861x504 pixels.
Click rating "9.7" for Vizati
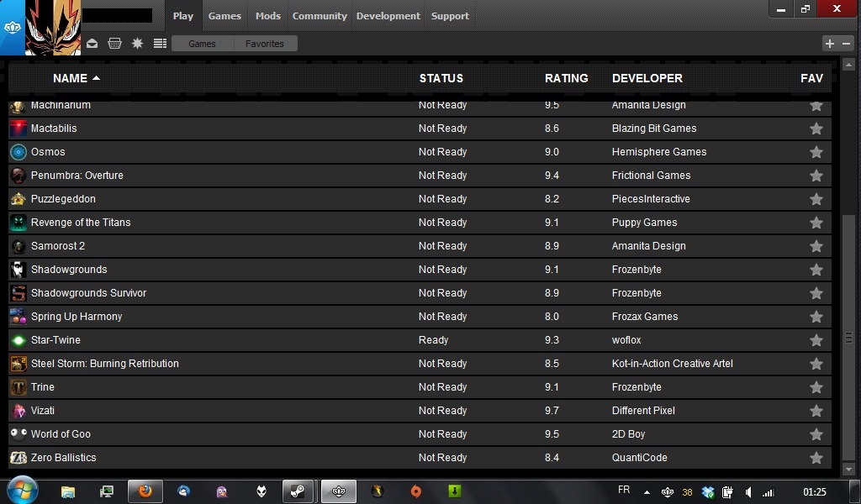[x=552, y=411]
